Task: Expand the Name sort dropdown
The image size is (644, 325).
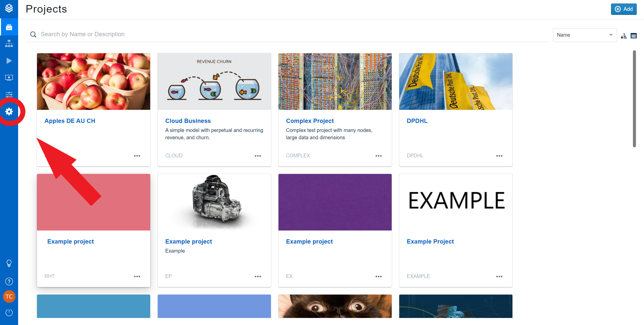Action: (585, 35)
